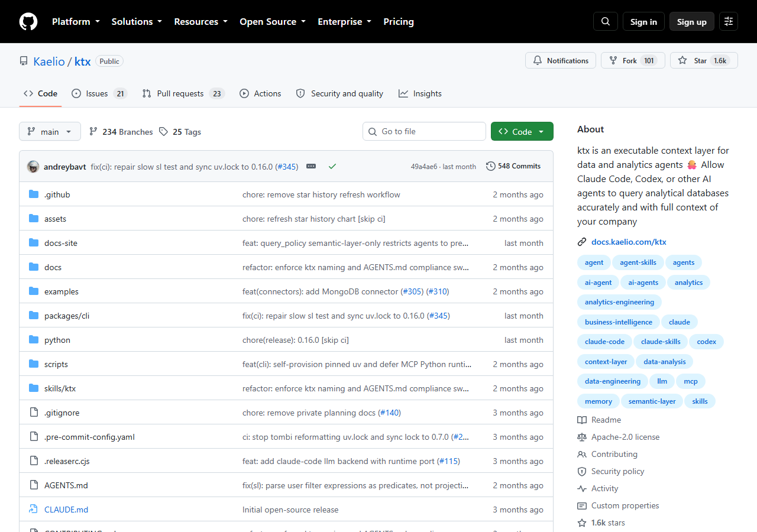The image size is (757, 532).
Task: Switch to the Security and quality tab
Action: [x=339, y=93]
